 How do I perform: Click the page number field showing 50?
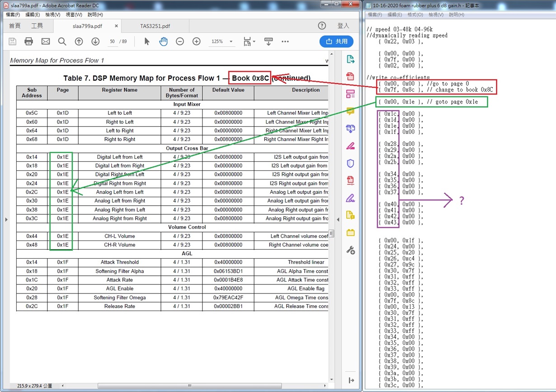click(112, 42)
